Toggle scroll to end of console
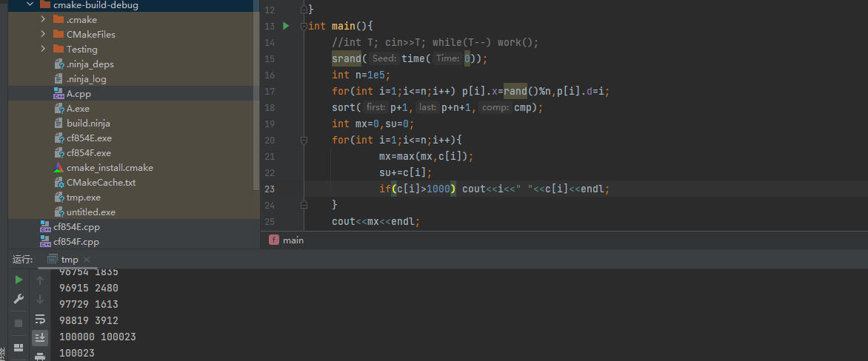Image resolution: width=868 pixels, height=361 pixels. [x=40, y=337]
